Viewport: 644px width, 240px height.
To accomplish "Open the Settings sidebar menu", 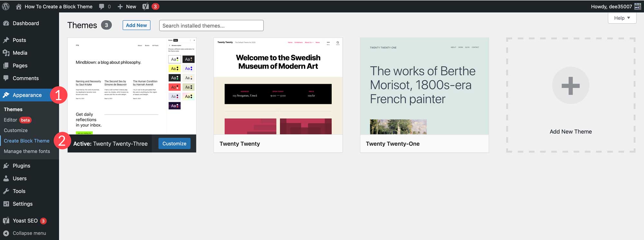I will click(x=23, y=204).
